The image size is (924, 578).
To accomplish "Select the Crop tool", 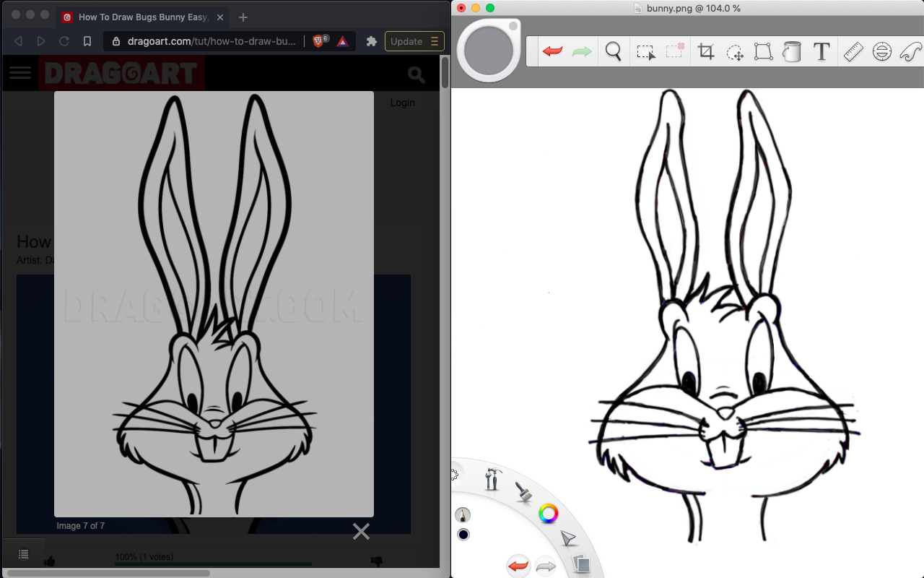I will [x=706, y=52].
